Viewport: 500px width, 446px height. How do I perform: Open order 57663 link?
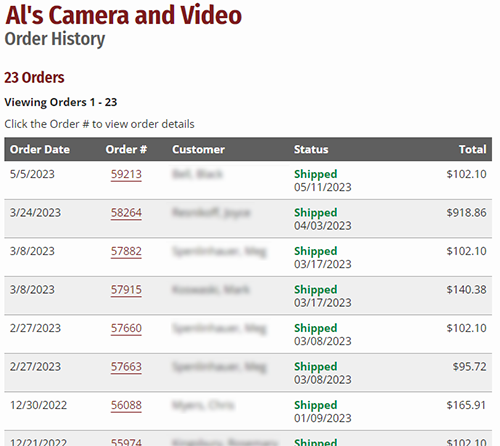(126, 367)
